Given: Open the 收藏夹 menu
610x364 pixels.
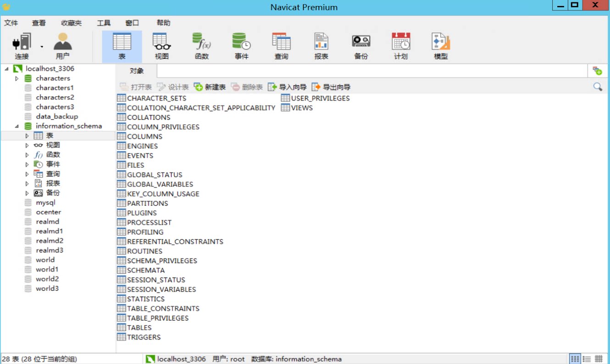Looking at the screenshot, I should point(71,23).
